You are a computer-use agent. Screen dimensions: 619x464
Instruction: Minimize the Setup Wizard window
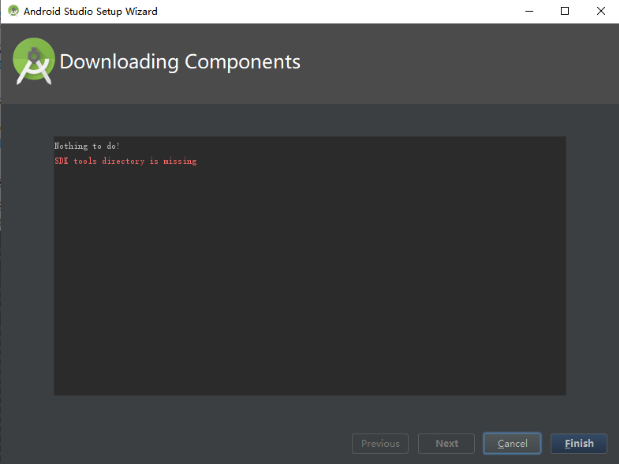click(529, 11)
